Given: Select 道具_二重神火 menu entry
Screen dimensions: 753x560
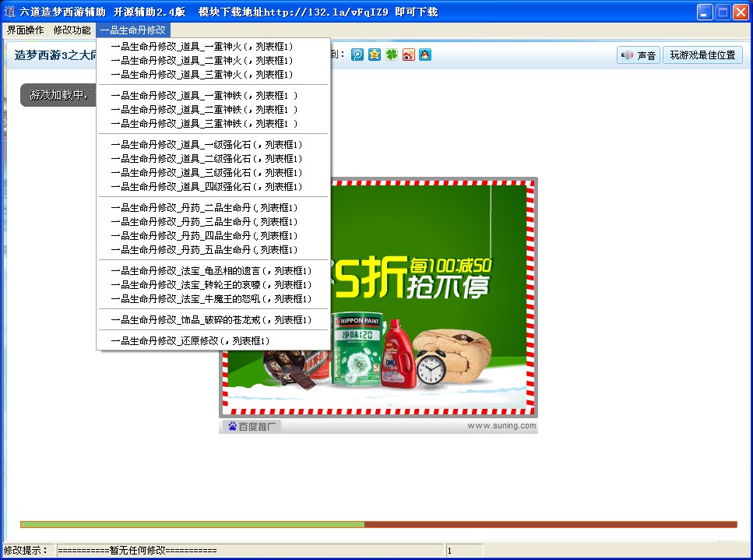Looking at the screenshot, I should click(x=213, y=61).
